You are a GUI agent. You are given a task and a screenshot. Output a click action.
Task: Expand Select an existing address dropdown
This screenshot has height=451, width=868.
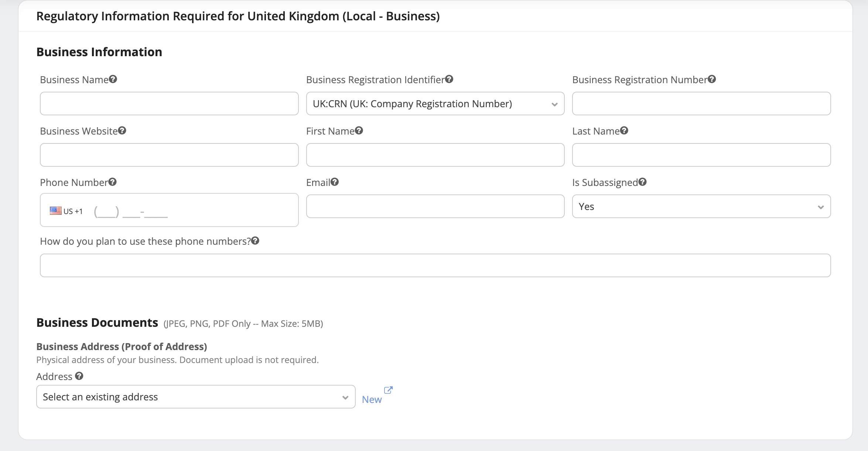click(196, 397)
